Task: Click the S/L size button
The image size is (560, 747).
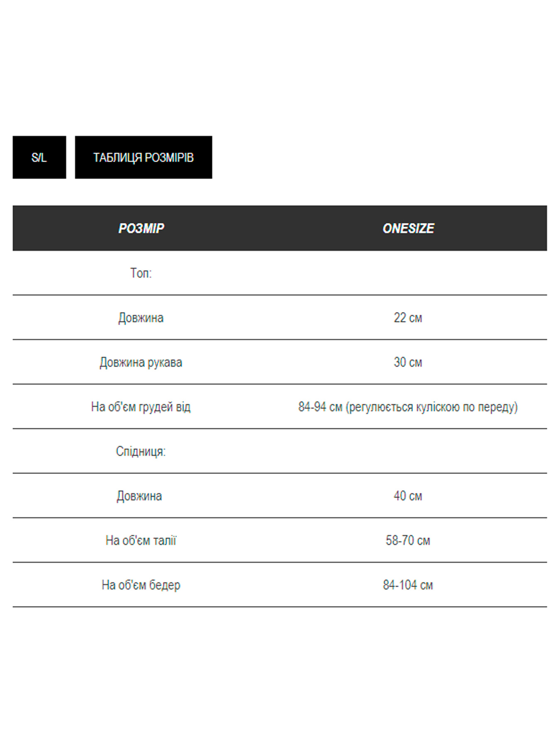Action: [39, 157]
